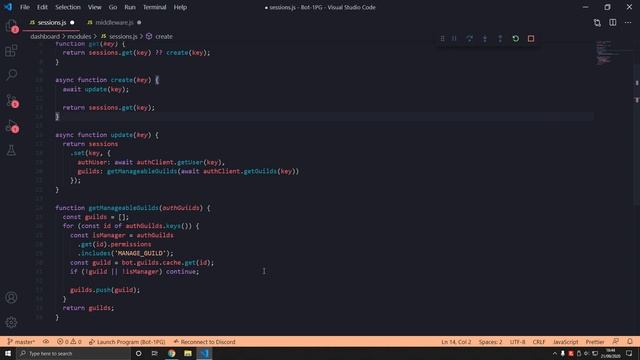The width and height of the screenshot is (640, 360).
Task: Pause the debug session
Action: pyautogui.click(x=454, y=38)
